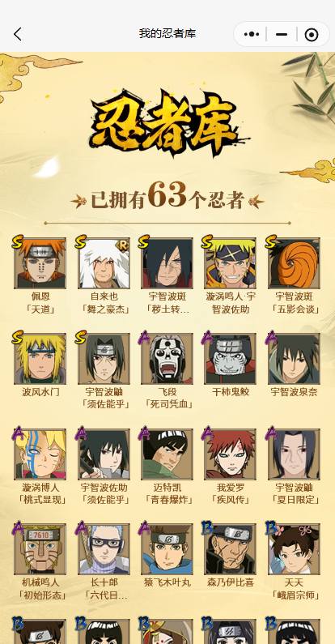Viewport: 335px width, 644px height.
Task: Choose 我爱罗「疾风传」ninja portrait
Action: pos(231,454)
